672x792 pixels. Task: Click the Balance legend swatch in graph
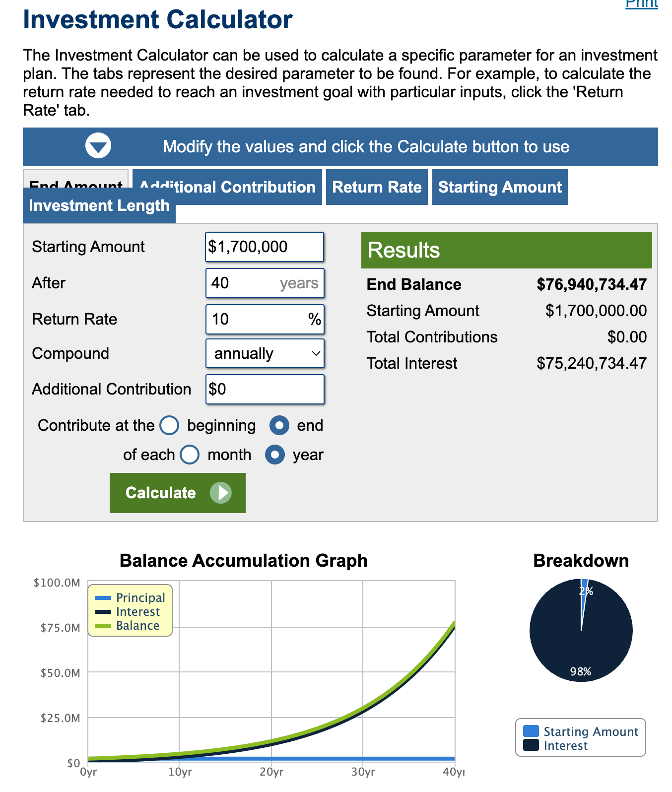103,626
